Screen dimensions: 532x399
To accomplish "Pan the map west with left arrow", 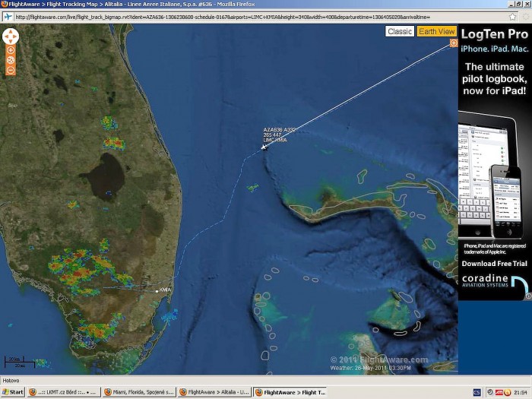I will pyautogui.click(x=6, y=36).
